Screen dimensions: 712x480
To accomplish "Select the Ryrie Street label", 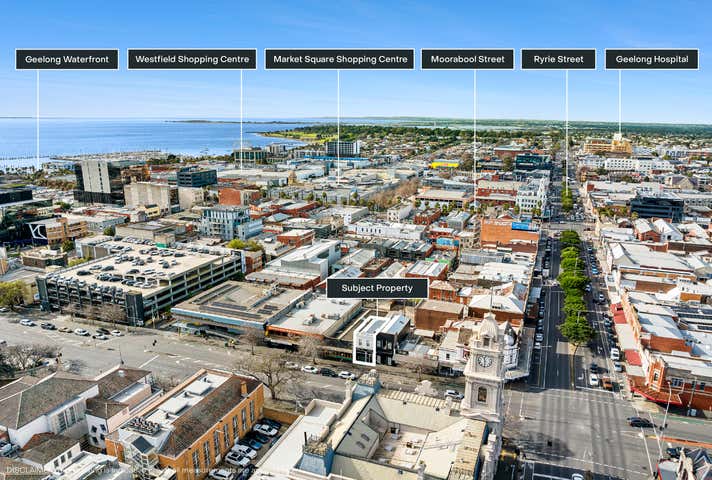I will click(558, 59).
